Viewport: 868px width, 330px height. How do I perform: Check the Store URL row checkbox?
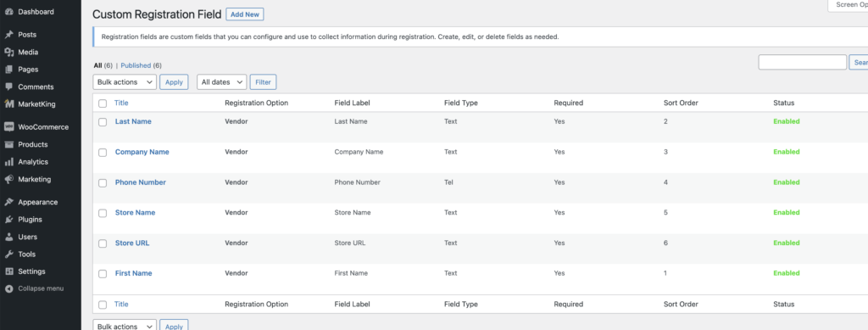click(103, 243)
